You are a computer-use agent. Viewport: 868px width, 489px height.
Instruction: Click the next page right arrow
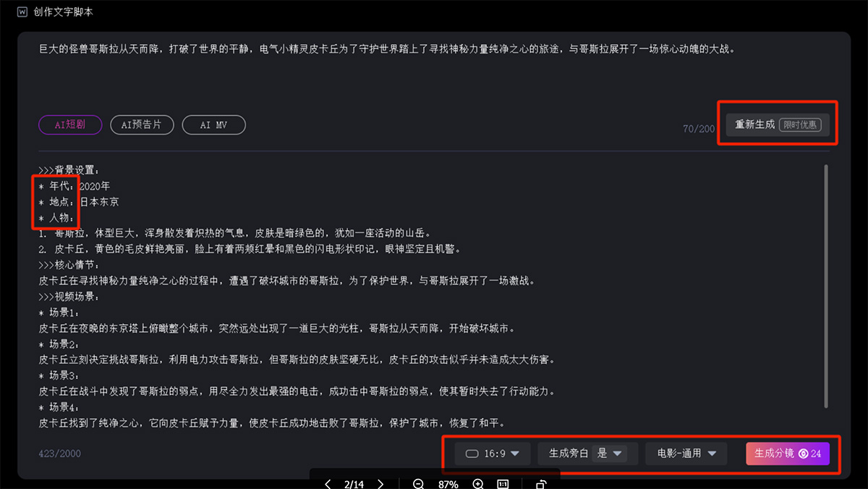pyautogui.click(x=381, y=483)
